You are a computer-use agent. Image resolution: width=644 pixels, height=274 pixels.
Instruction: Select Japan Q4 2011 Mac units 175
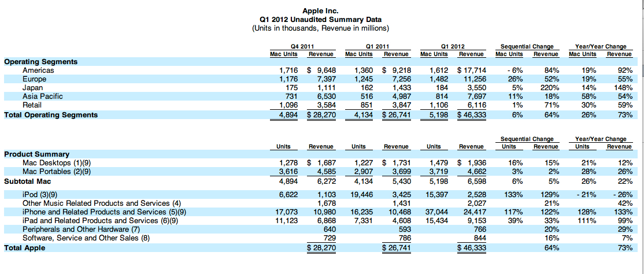tap(291, 87)
